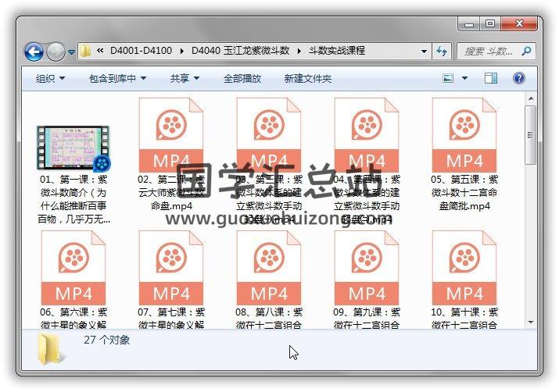Viewport: 559px width, 392px height.
Task: Click the Back navigation arrow button
Action: tap(34, 52)
